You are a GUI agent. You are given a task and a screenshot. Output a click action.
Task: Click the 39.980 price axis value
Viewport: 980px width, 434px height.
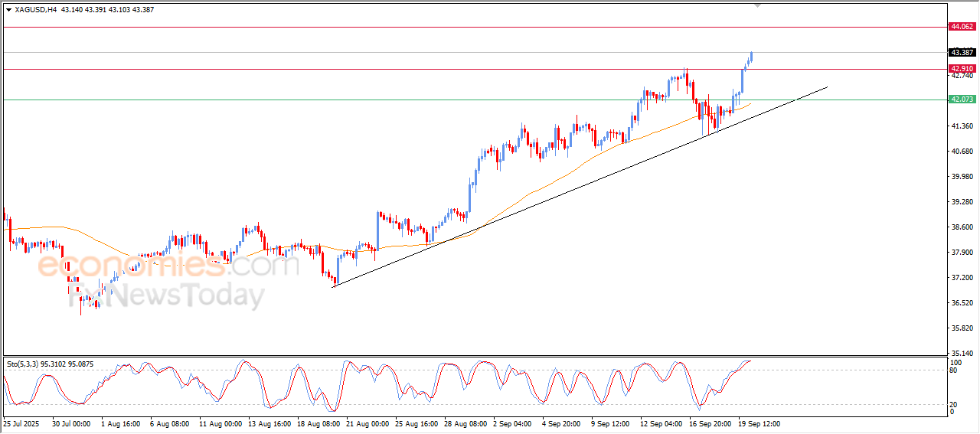coord(961,176)
